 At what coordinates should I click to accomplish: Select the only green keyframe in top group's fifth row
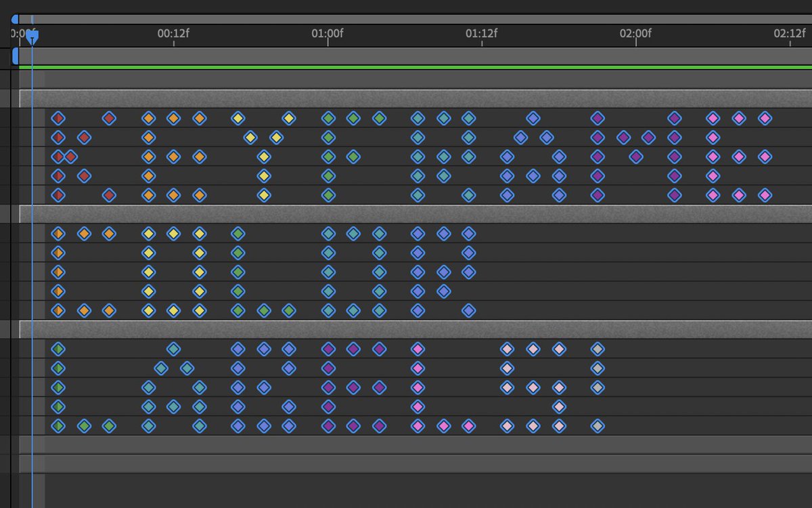[x=328, y=195]
